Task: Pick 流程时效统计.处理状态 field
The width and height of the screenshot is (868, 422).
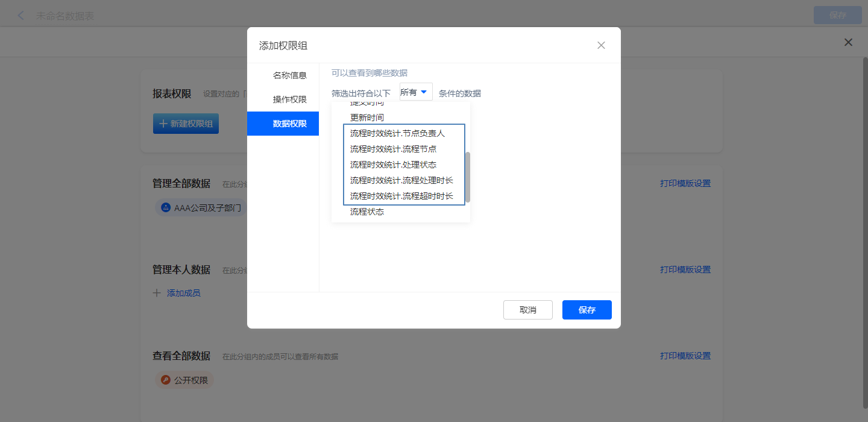Action: [x=393, y=165]
